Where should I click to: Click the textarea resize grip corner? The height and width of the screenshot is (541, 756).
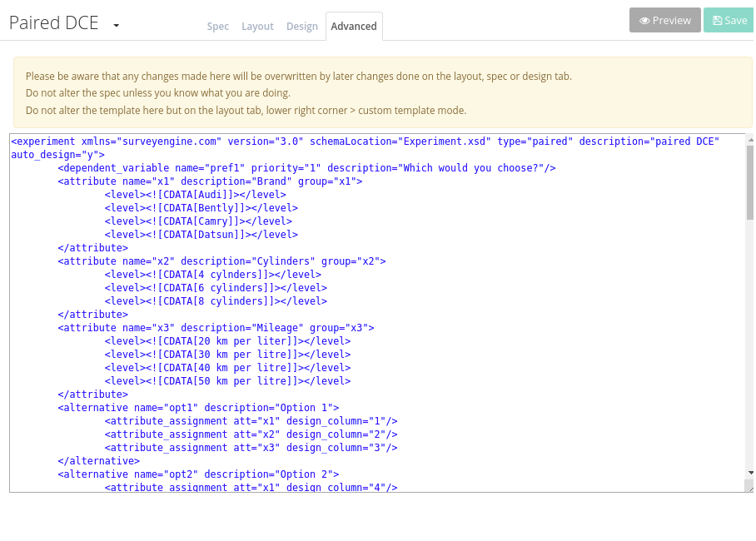click(x=750, y=487)
